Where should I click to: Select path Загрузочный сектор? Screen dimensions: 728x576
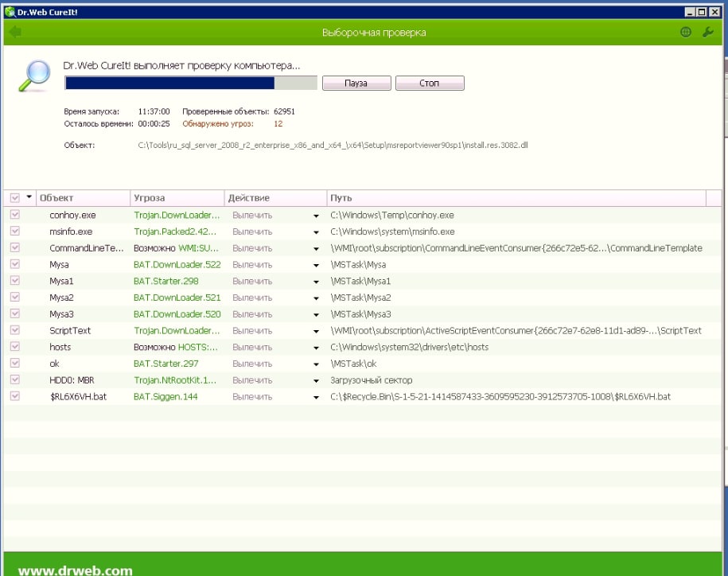371,380
